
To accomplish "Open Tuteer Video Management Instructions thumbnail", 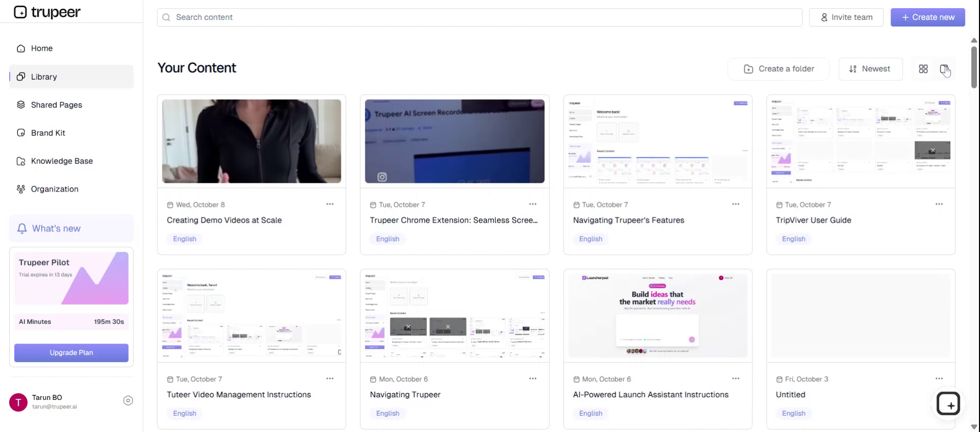I will tap(252, 316).
